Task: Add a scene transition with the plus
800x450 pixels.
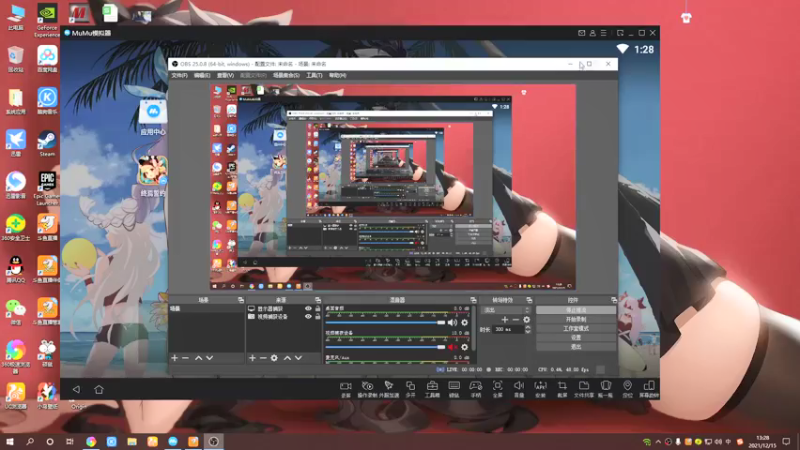Action: point(505,320)
